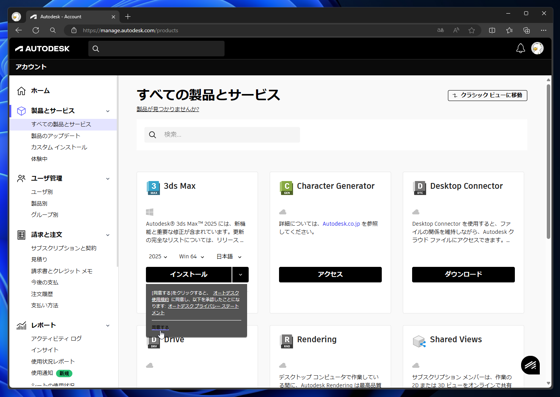
Task: Open the Win 64 platform dropdown
Action: pos(191,256)
